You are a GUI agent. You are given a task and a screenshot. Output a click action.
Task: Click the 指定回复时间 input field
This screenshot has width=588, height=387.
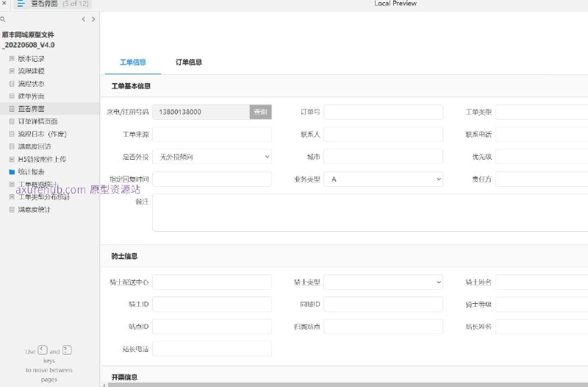click(x=212, y=180)
